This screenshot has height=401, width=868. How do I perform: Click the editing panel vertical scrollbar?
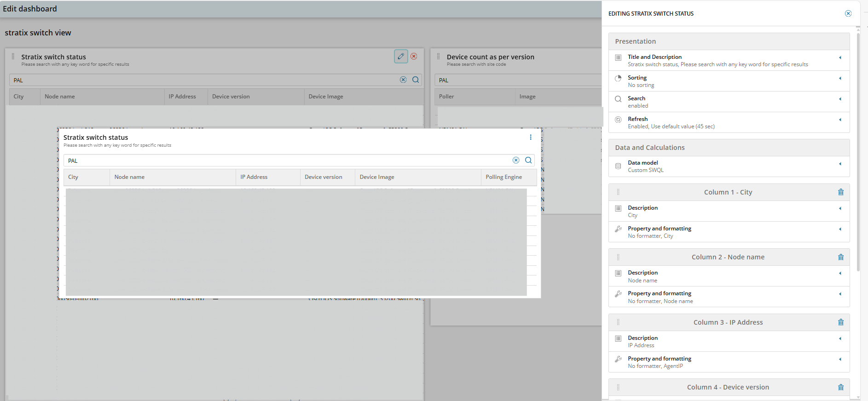[x=858, y=152]
